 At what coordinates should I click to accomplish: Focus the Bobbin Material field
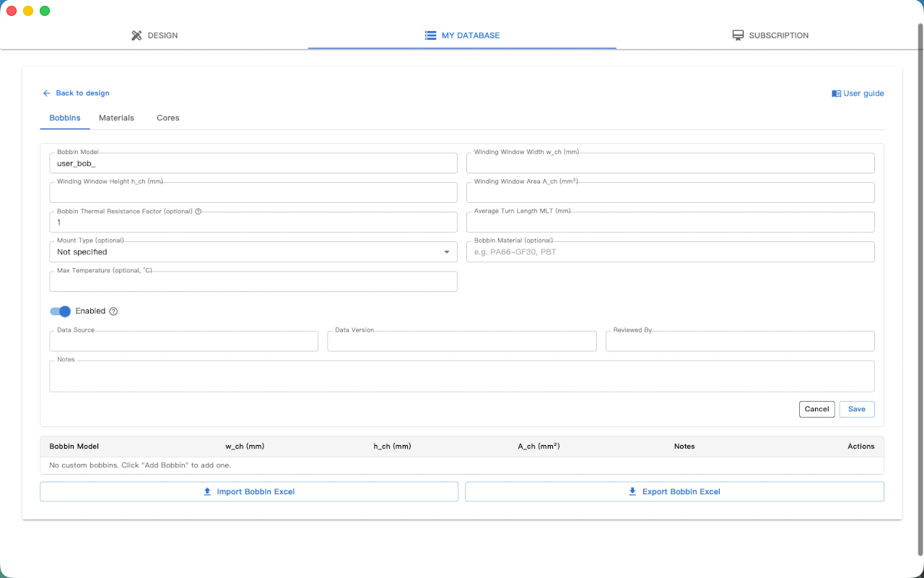pos(671,252)
